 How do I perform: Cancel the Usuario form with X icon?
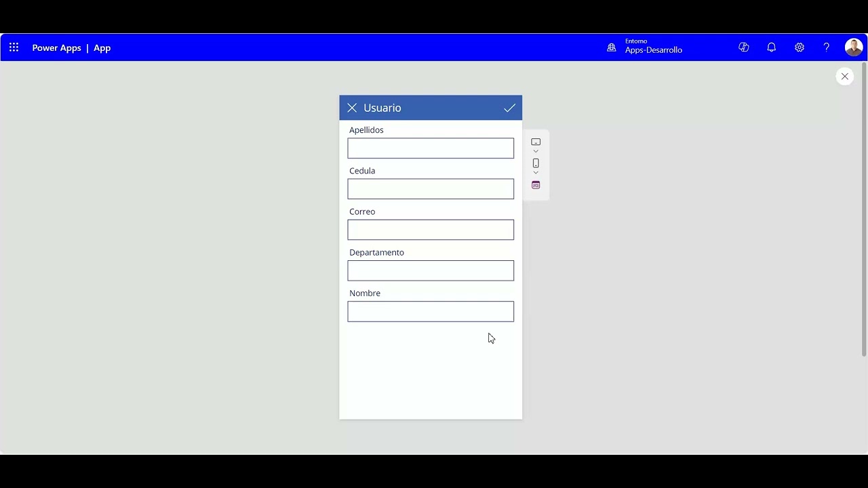pyautogui.click(x=352, y=108)
